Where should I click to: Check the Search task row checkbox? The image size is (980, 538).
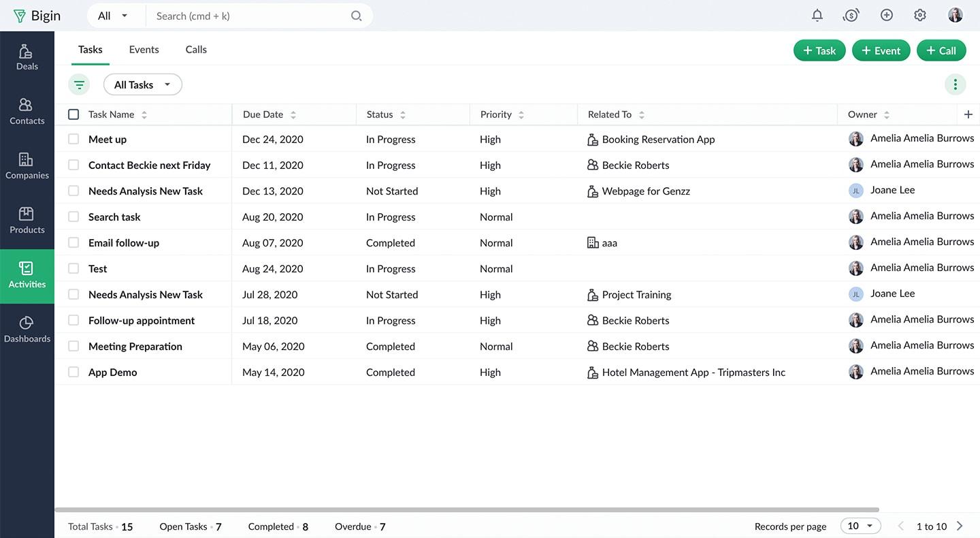(x=73, y=217)
